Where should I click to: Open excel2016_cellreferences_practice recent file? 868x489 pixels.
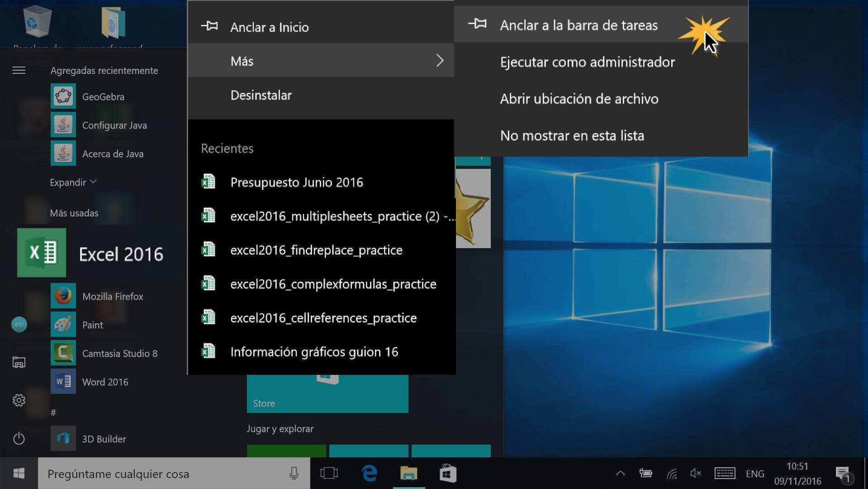tap(322, 318)
